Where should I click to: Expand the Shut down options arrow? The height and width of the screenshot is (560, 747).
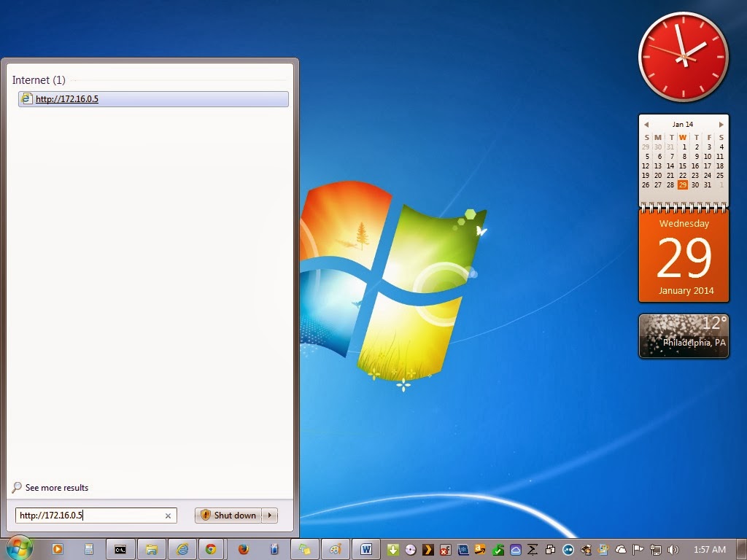[270, 516]
